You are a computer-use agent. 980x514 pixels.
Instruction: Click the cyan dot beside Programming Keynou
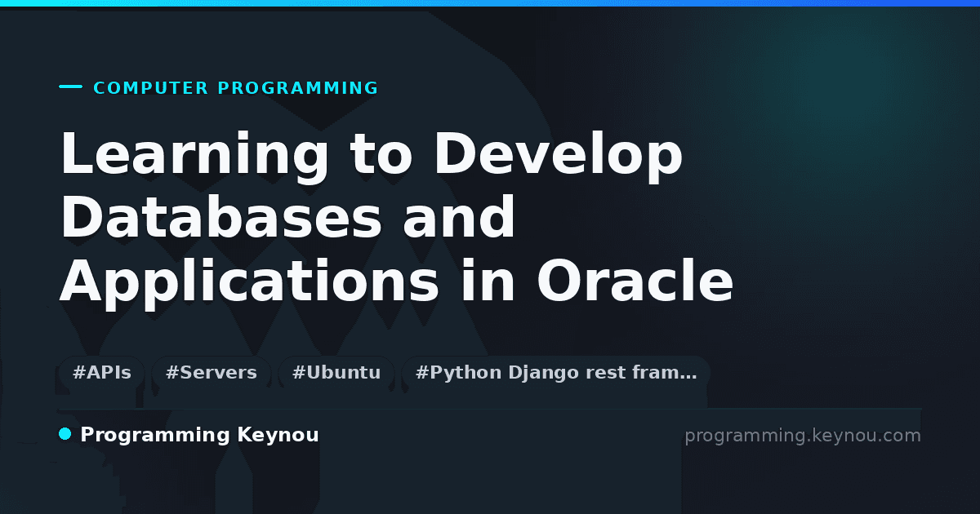tap(65, 434)
